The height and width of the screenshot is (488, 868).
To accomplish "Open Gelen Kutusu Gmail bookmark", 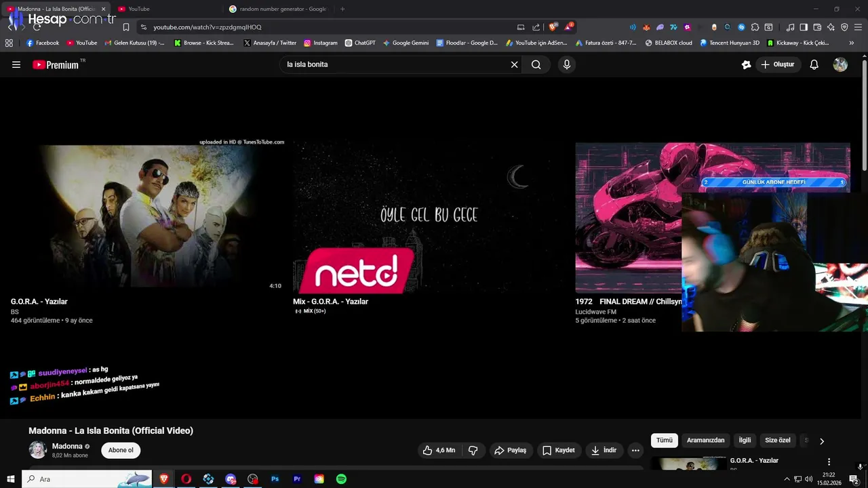I will 134,43.
